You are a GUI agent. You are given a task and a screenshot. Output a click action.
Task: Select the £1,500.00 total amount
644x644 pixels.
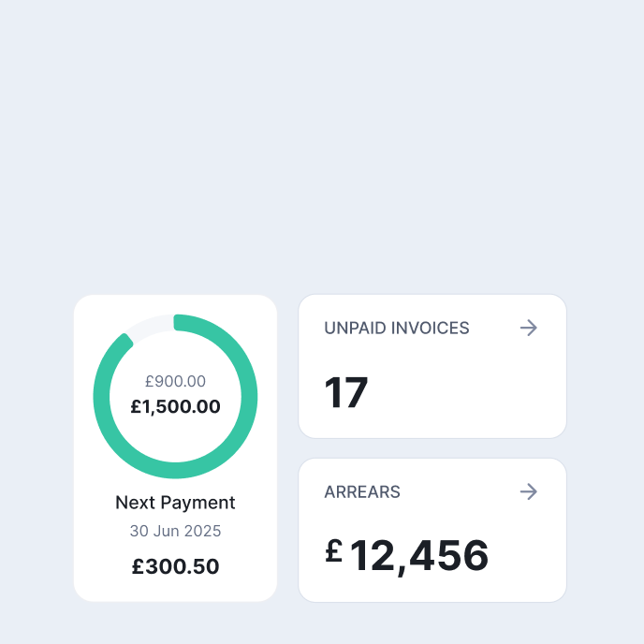(x=175, y=407)
